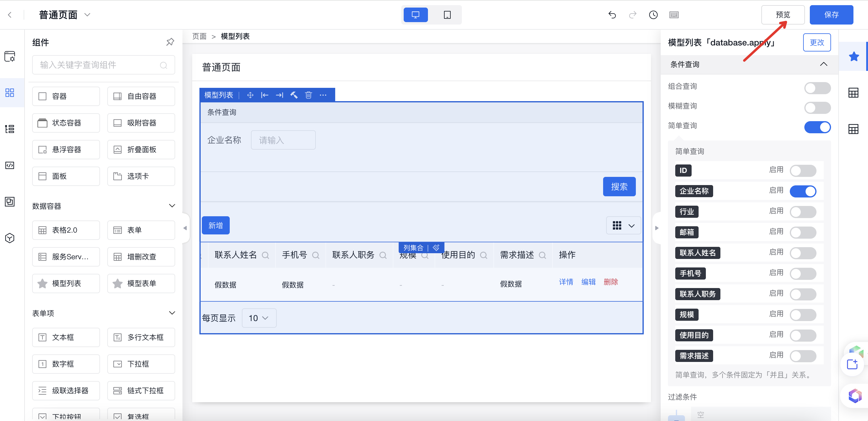The width and height of the screenshot is (868, 421).
Task: Switch to mobile view mode
Action: 447,15
